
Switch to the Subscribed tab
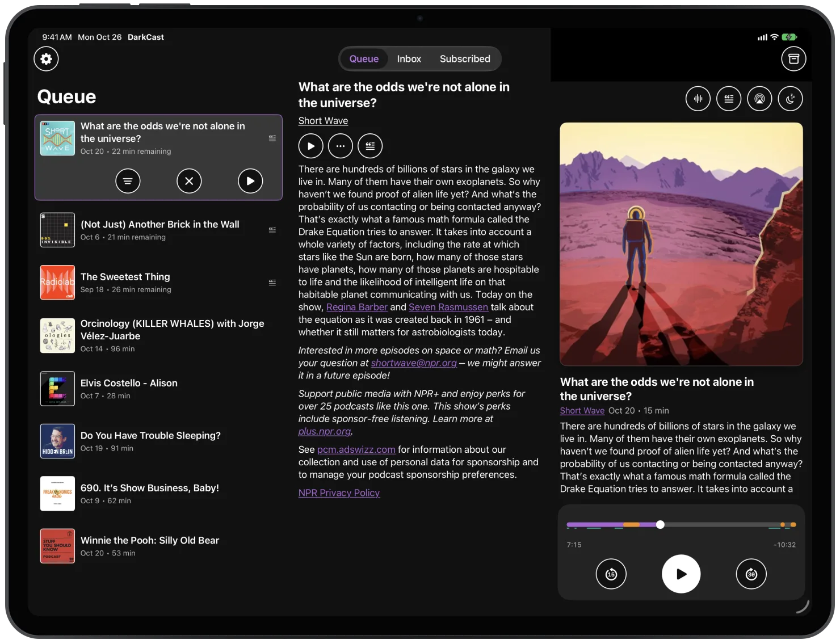[465, 59]
